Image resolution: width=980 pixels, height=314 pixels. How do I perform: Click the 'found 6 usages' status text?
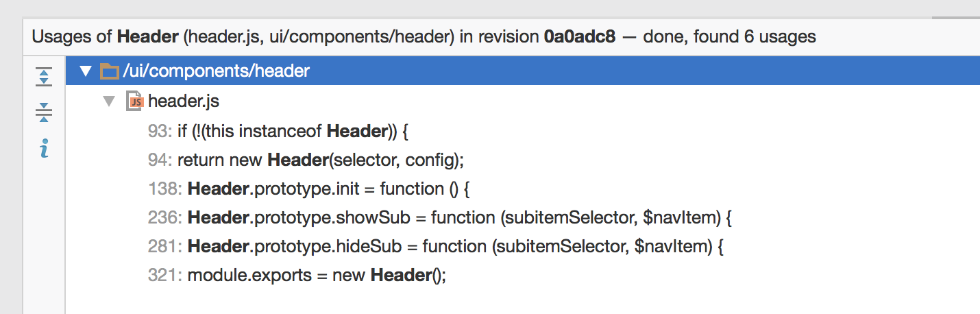click(754, 36)
